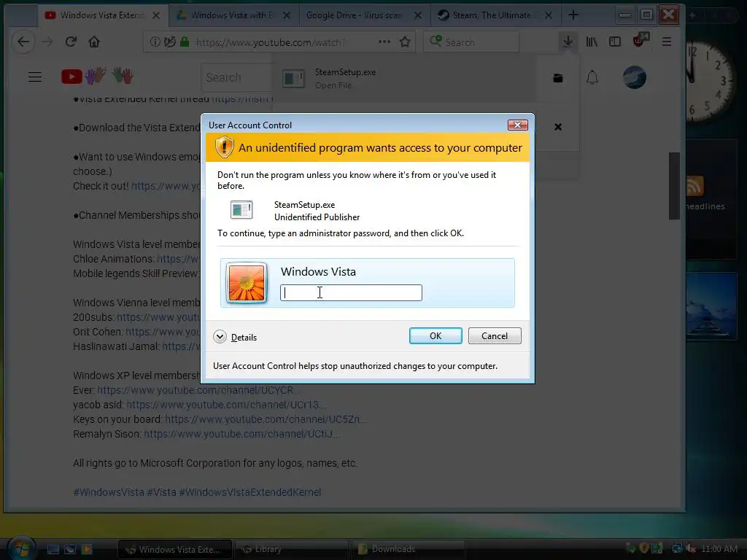Image resolution: width=747 pixels, height=560 pixels.
Task: Click the feed headlines gadget RSS icon
Action: [x=695, y=186]
